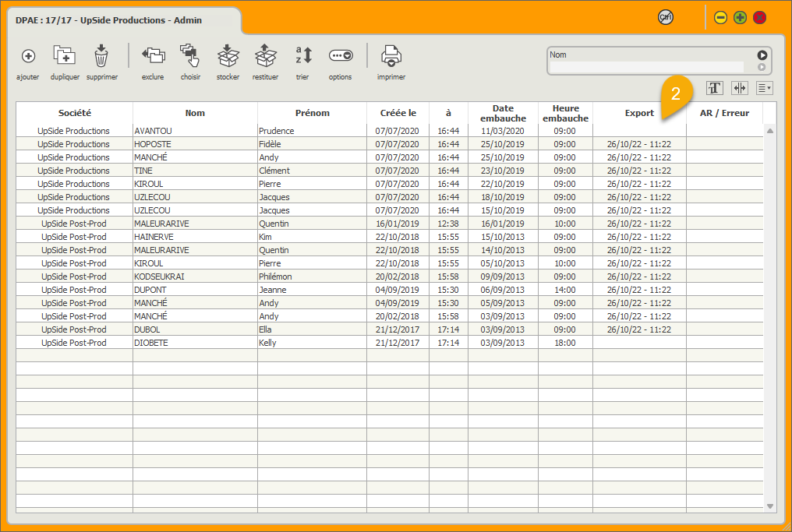Click hire date 23/10/2019
Screen dimensions: 792x532
(x=503, y=171)
